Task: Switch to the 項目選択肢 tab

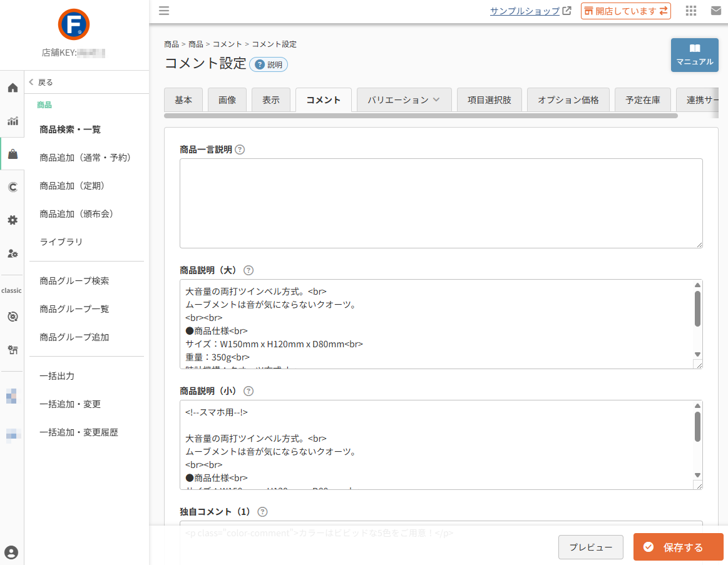Action: pos(490,100)
